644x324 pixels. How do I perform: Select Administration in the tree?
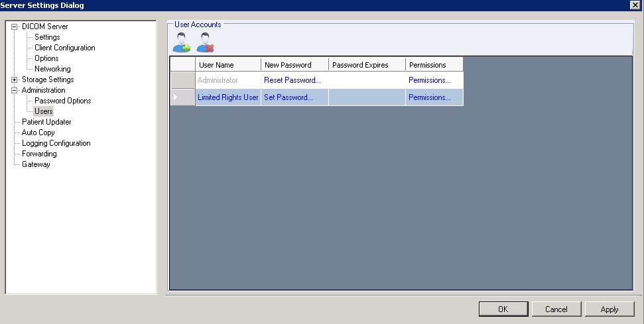[x=44, y=90]
